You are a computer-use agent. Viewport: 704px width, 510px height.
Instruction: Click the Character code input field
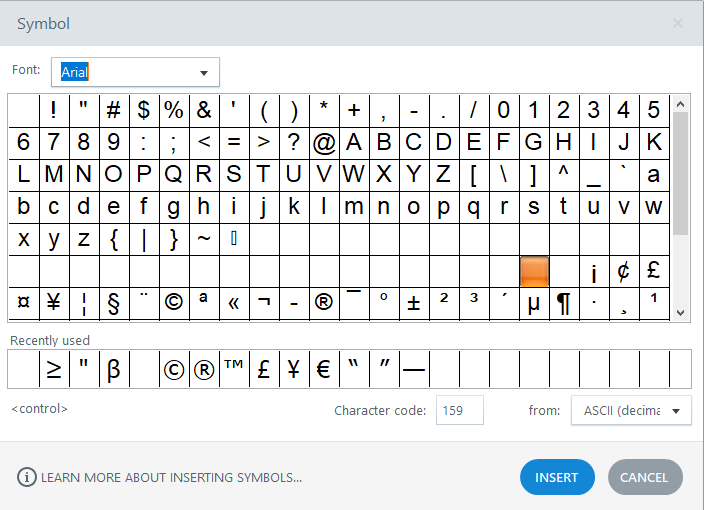(460, 410)
